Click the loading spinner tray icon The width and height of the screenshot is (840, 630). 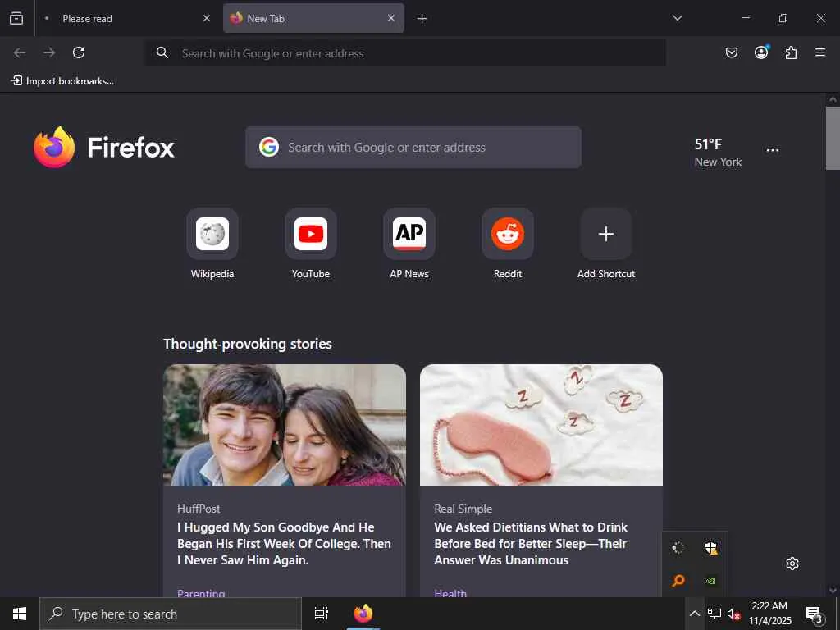pyautogui.click(x=678, y=548)
